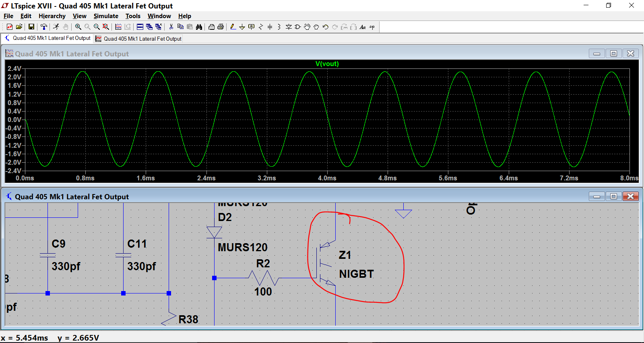Open the Control Panel hammer icon
The width and height of the screenshot is (644, 343).
(44, 27)
